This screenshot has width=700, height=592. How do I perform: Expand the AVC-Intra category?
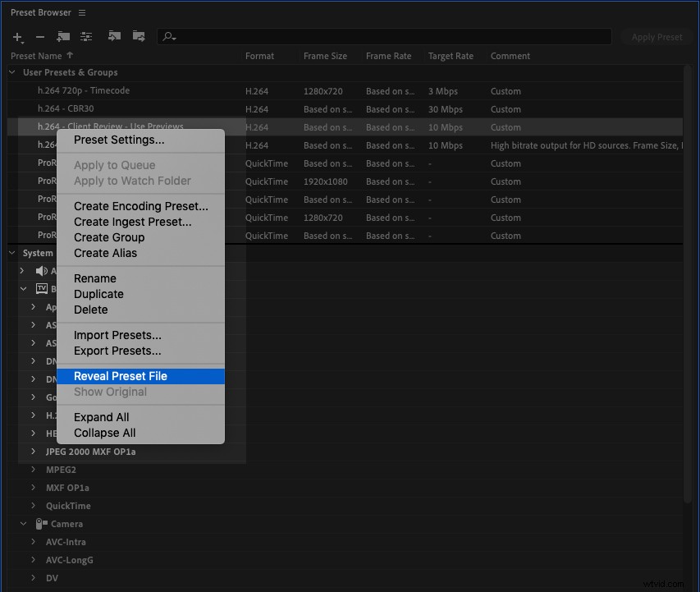tap(34, 542)
